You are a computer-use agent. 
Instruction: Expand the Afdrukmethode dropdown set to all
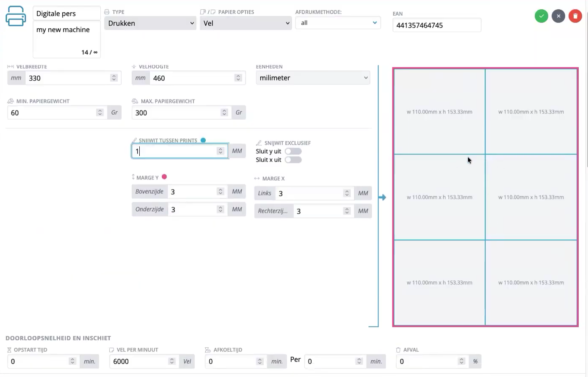pyautogui.click(x=338, y=23)
